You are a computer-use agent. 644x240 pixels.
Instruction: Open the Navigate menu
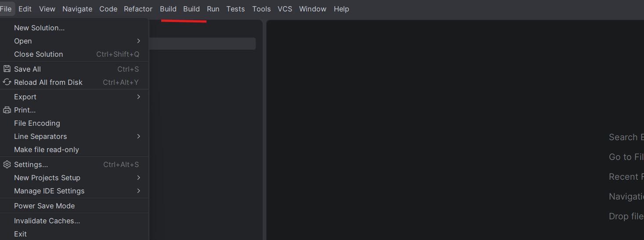click(x=77, y=9)
